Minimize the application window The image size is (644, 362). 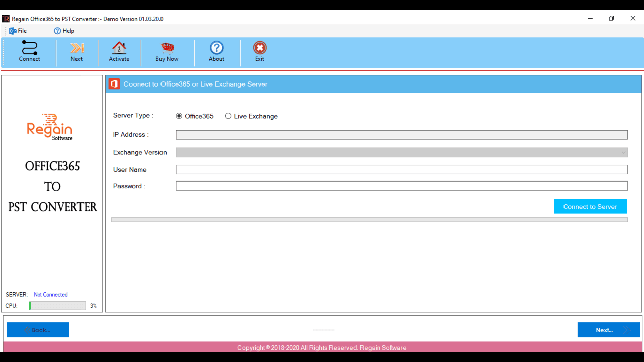click(590, 18)
